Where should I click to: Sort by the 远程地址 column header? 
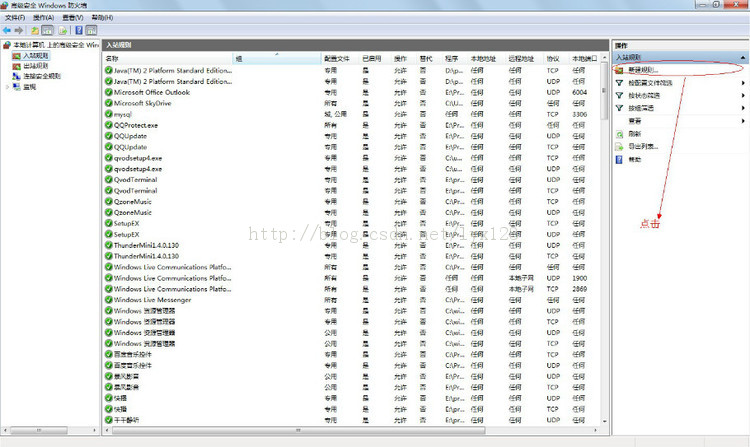(525, 58)
